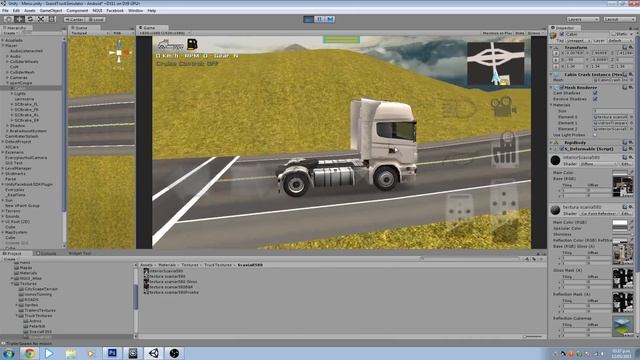Screen dimensions: 640x360
Task: Click the fuel pump icon in Game view
Action: point(192,44)
